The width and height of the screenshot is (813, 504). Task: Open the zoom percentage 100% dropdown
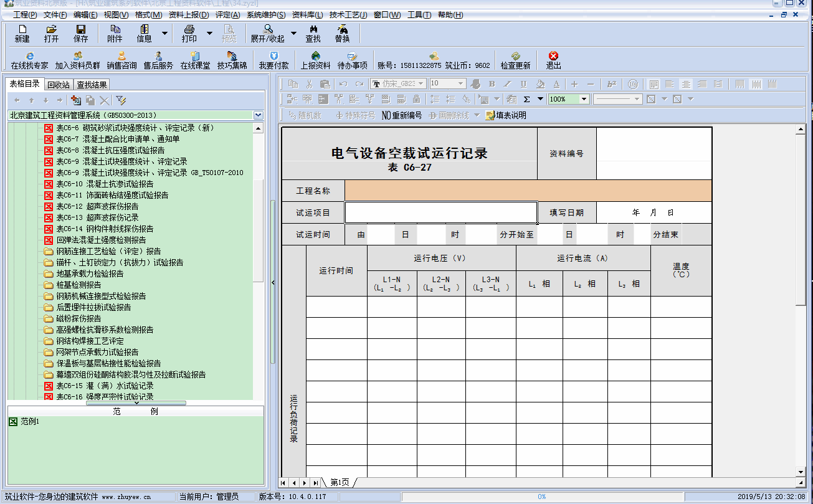coord(583,98)
